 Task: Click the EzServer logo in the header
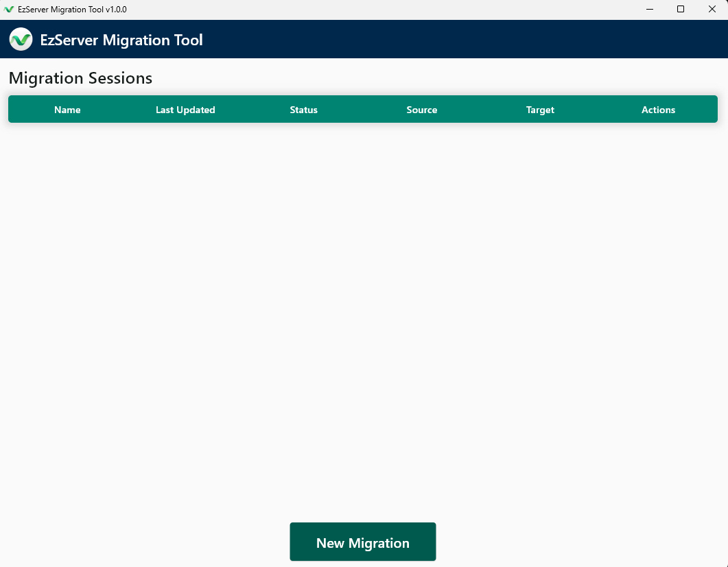(21, 40)
